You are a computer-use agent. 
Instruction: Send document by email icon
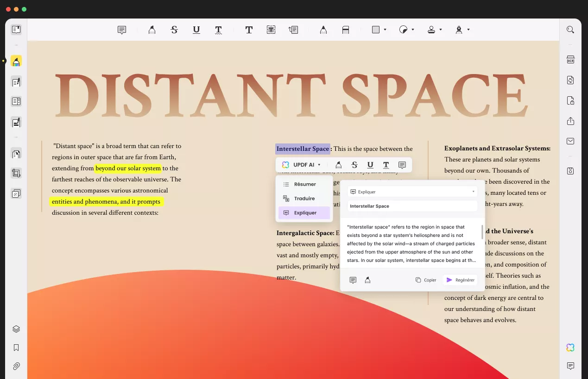pyautogui.click(x=570, y=141)
